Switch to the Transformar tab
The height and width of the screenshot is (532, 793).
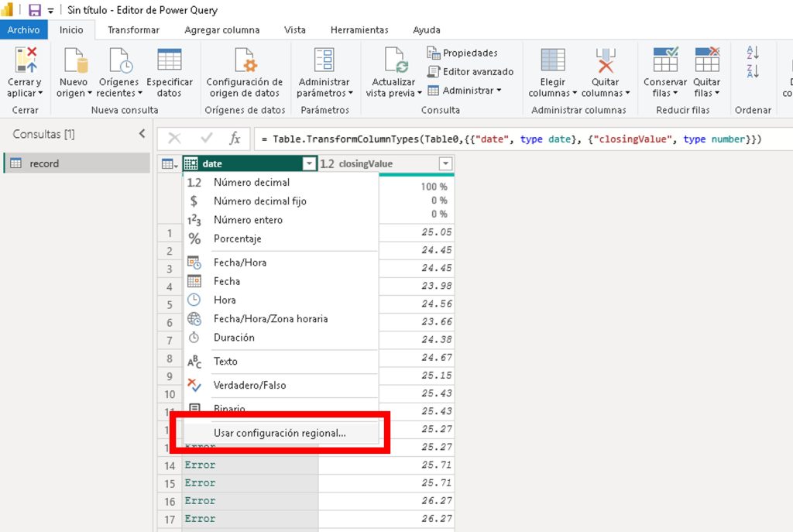(x=133, y=30)
